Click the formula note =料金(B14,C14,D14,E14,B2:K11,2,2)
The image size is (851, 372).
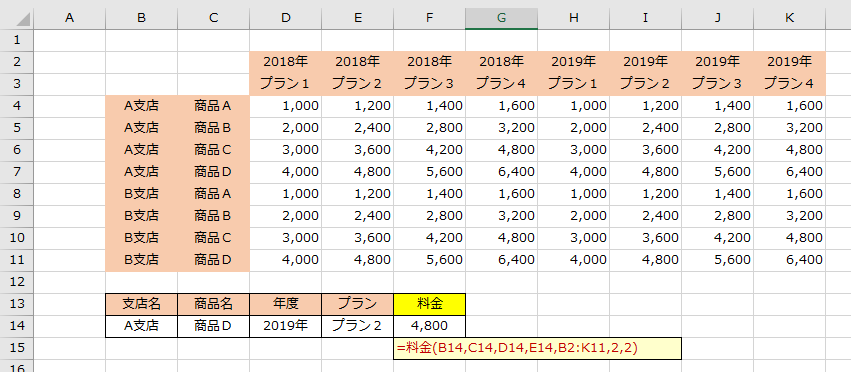(x=537, y=348)
